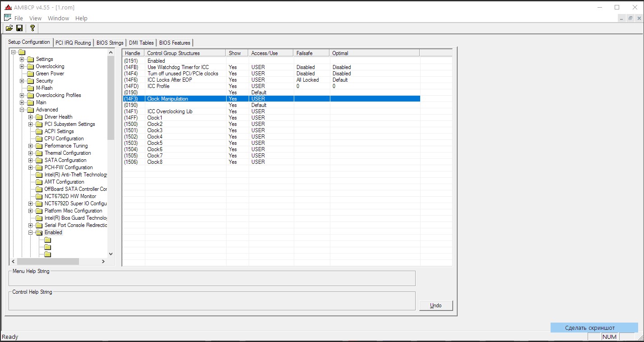This screenshot has height=342, width=644.
Task: Click the CPU Configuration folder icon
Action: click(39, 139)
